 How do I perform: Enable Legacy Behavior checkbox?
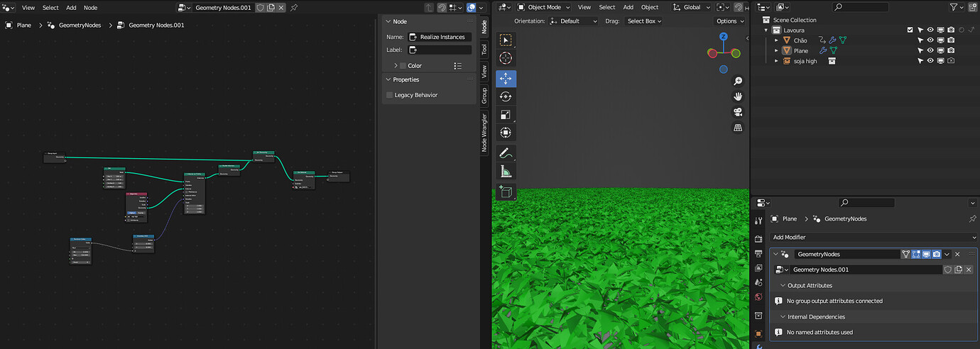(x=389, y=95)
